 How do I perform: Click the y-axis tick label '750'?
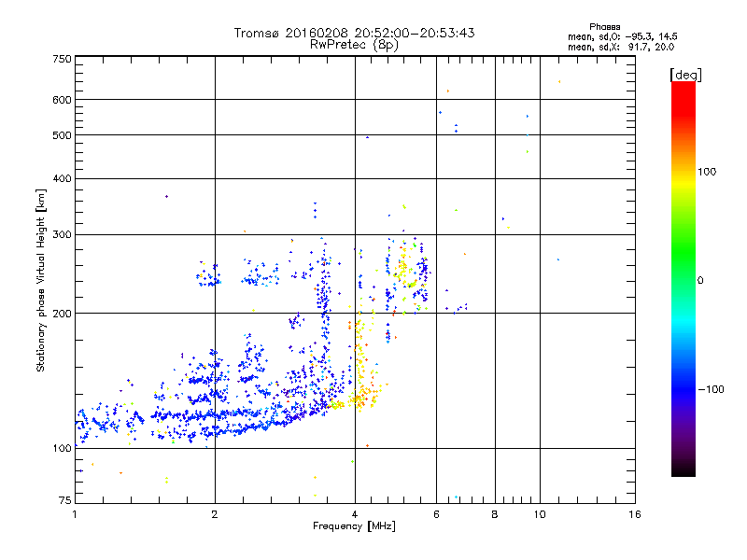click(x=62, y=59)
